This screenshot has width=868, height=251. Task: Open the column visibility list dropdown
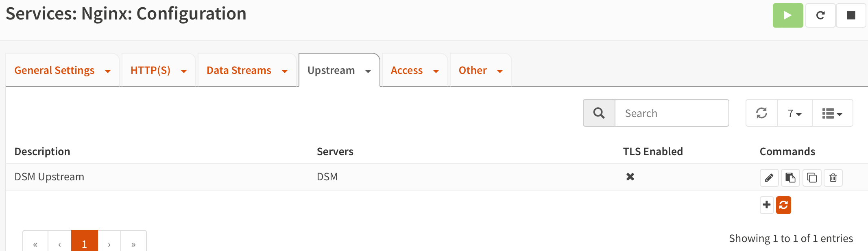pos(832,113)
